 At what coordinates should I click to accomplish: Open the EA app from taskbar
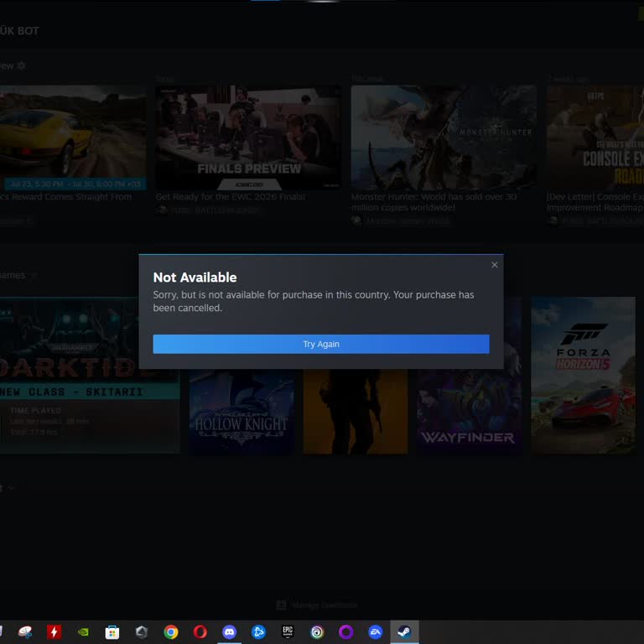coord(376,631)
